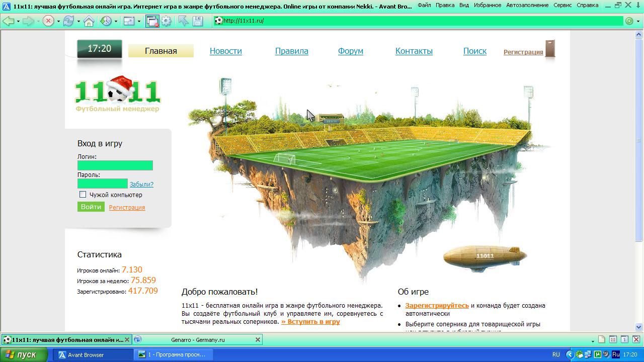644x362 pixels.
Task: Expand the address bar dropdown arrow
Action: [638, 21]
